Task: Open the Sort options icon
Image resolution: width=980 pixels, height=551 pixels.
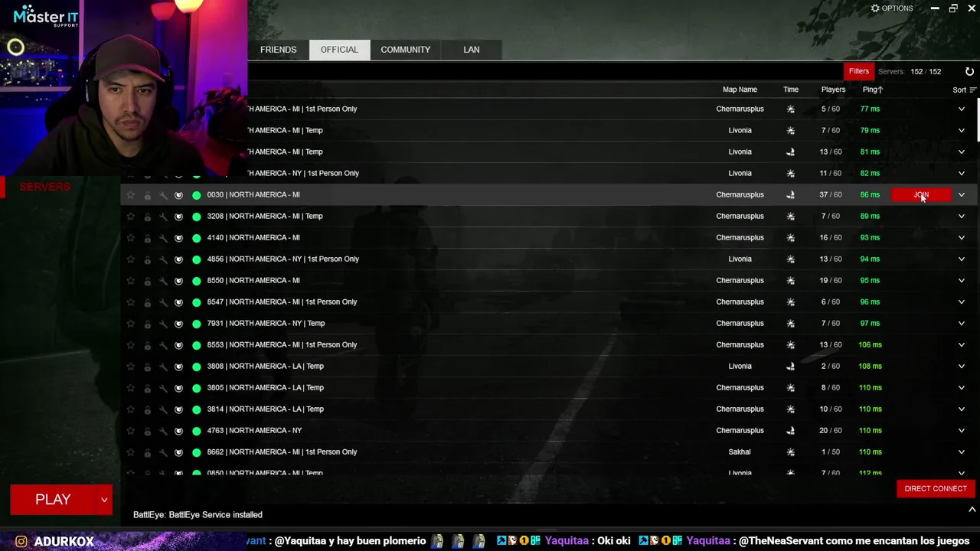Action: point(973,90)
